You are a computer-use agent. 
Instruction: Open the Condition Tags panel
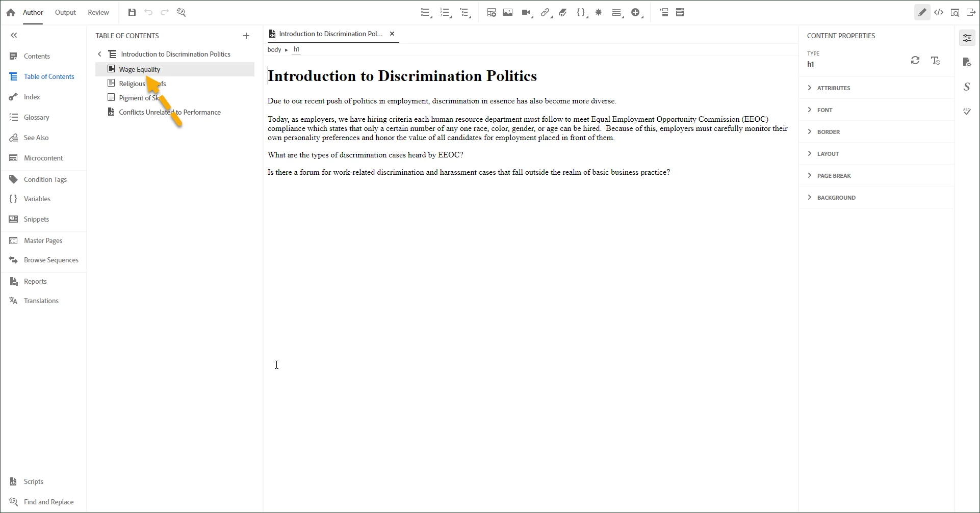pos(45,179)
